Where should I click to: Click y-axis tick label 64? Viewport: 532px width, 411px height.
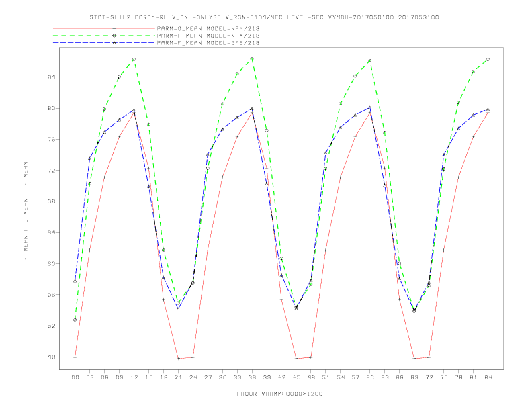(51, 232)
